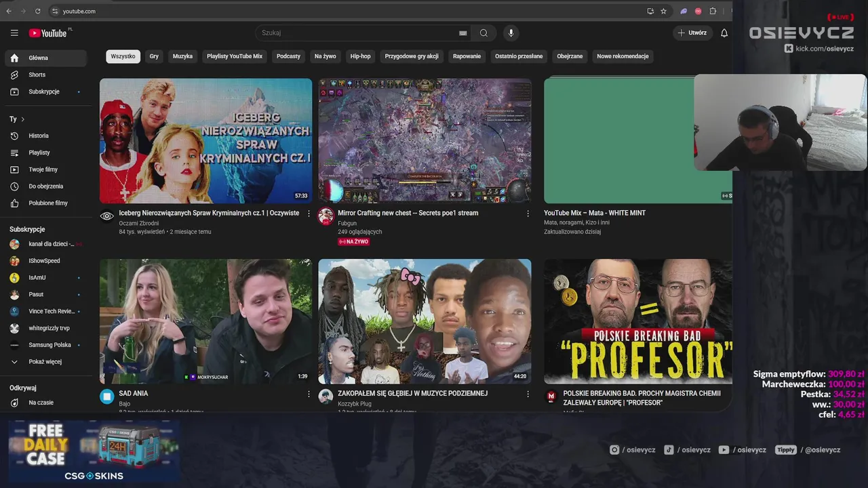Open more options for Mirror Crafting stream
The image size is (868, 488).
(x=528, y=213)
